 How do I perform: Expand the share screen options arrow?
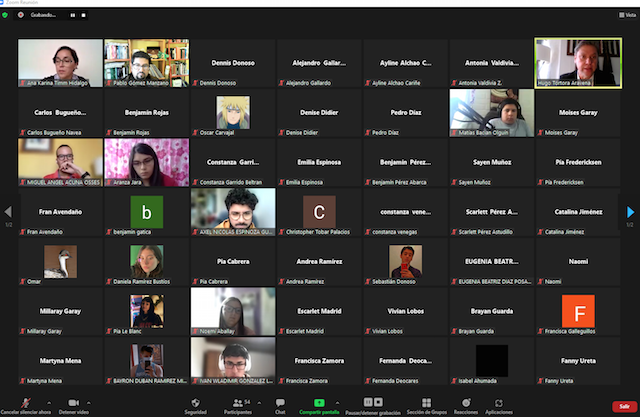339,399
